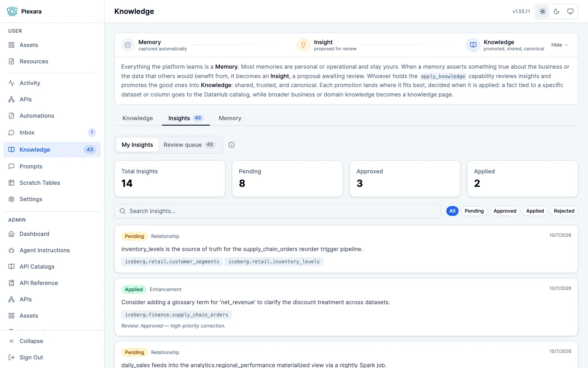Open Activity in sidebar

tap(52, 83)
